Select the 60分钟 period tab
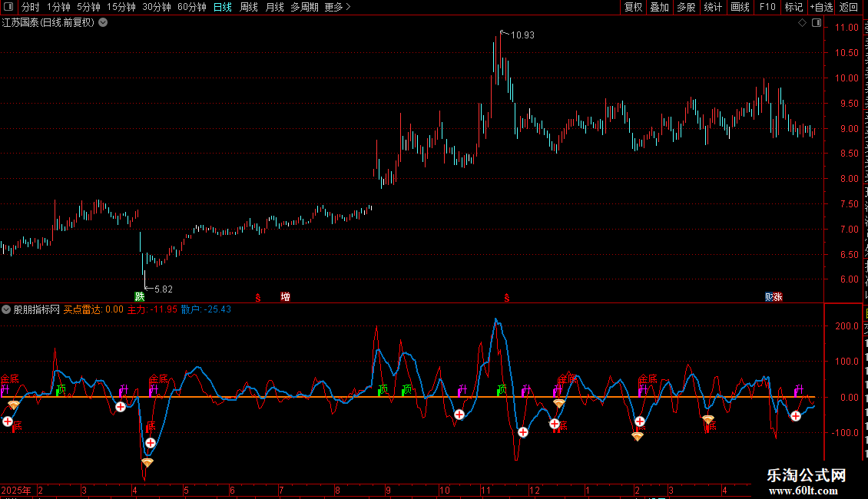Viewport: 868px width, 499px height. click(192, 7)
